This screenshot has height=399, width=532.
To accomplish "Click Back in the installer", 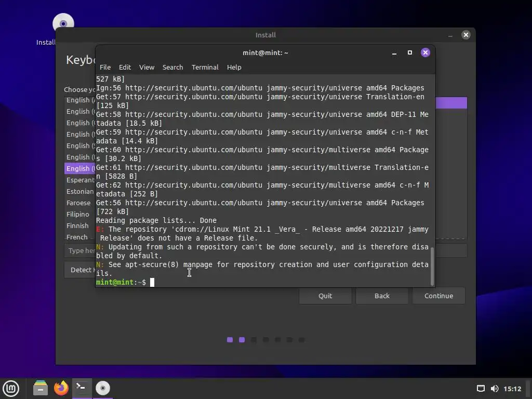I will [382, 296].
